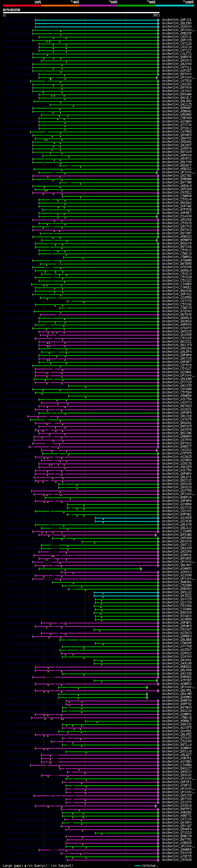Select label UniRef100_Q10T25
The width and height of the screenshot is (197, 868).
pyautogui.click(x=177, y=599)
